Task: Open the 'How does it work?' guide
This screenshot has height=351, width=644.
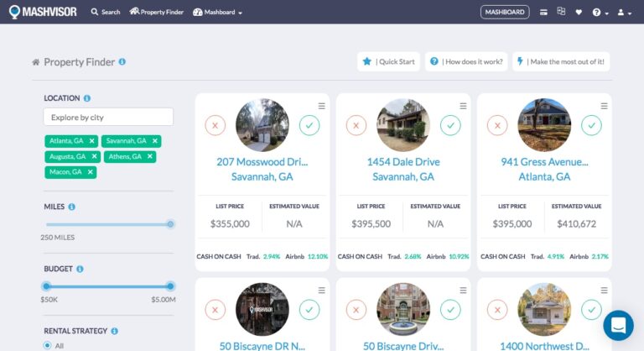Action: click(465, 62)
